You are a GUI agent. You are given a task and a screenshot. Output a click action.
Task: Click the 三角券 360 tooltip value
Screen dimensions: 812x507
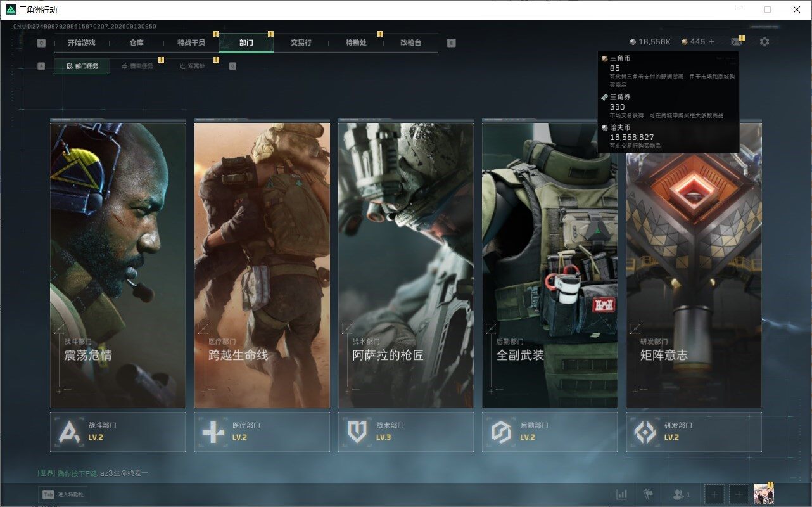(617, 106)
